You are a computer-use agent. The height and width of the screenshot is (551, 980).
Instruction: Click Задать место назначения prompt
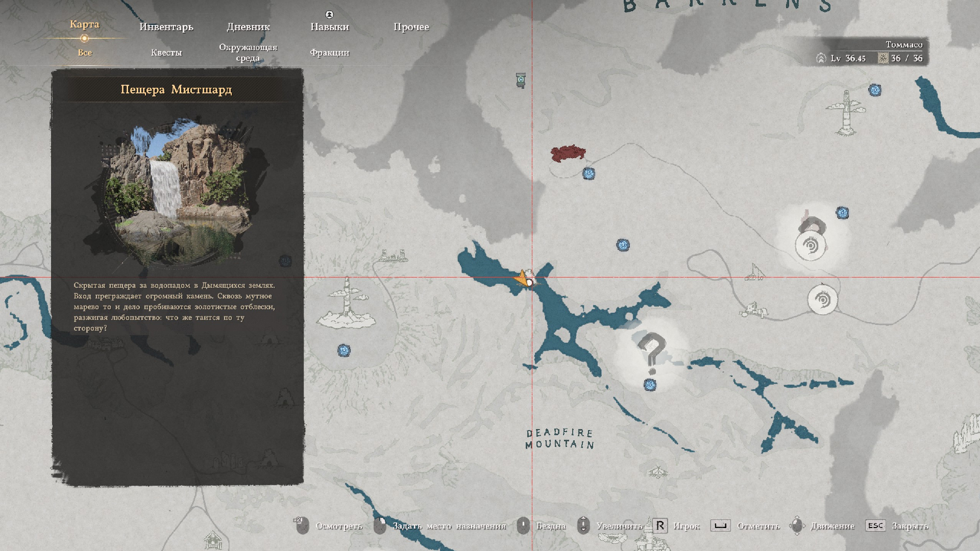[440, 525]
